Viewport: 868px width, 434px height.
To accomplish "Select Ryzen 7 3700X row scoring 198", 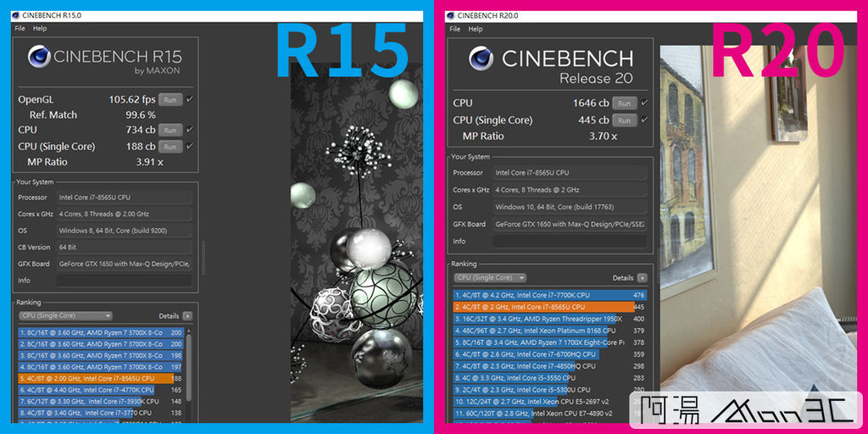I will (x=101, y=355).
